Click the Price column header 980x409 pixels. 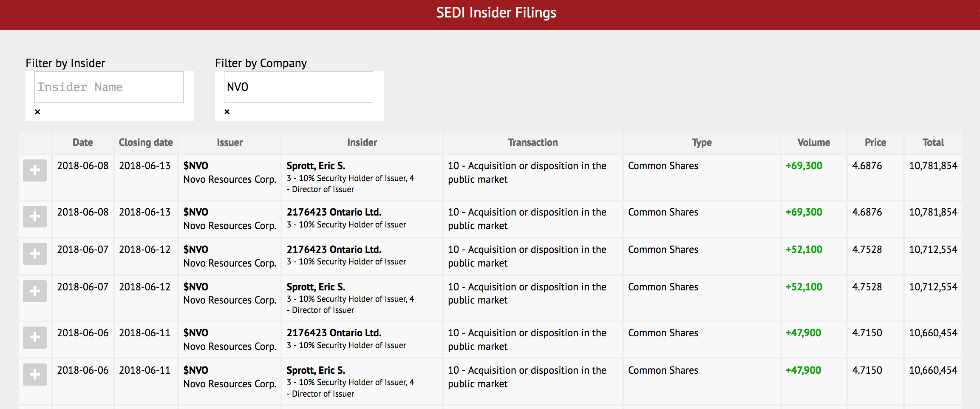(x=875, y=142)
